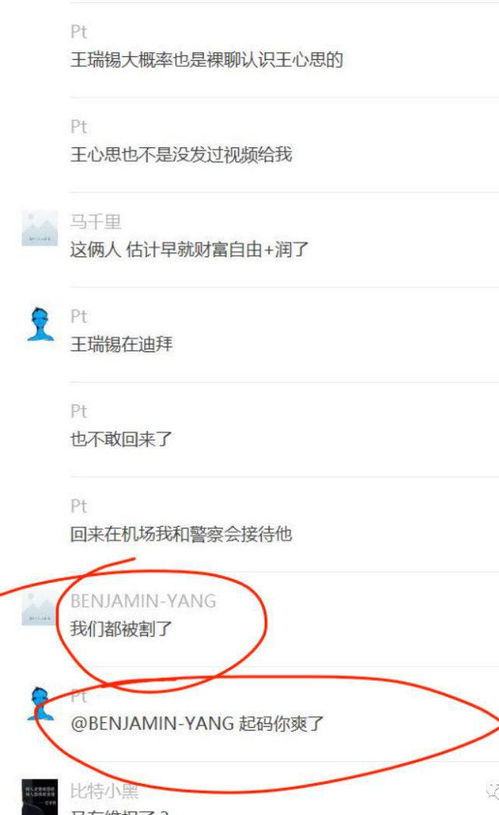Select sender name BENJAMIN-YANG above 我们都被割了
This screenshot has width=499, height=815.
coord(143,601)
